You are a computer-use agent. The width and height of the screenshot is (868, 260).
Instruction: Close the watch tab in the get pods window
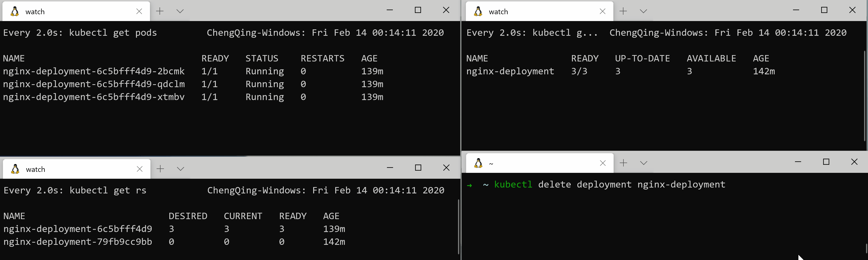pos(139,12)
